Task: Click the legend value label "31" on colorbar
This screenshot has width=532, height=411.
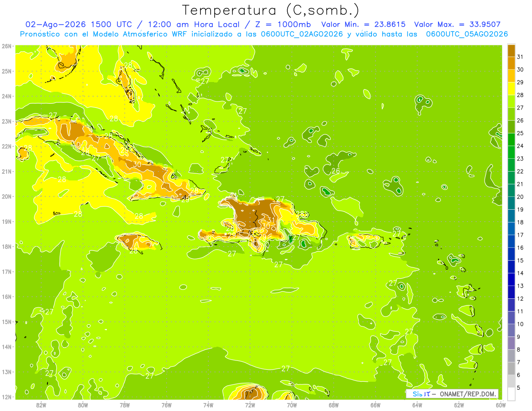Action: (x=520, y=57)
